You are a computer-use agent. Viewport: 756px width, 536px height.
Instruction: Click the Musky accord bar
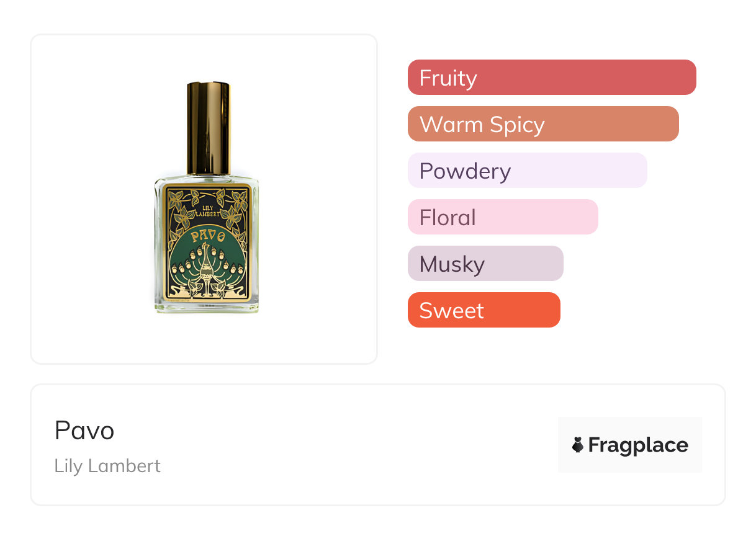[485, 264]
